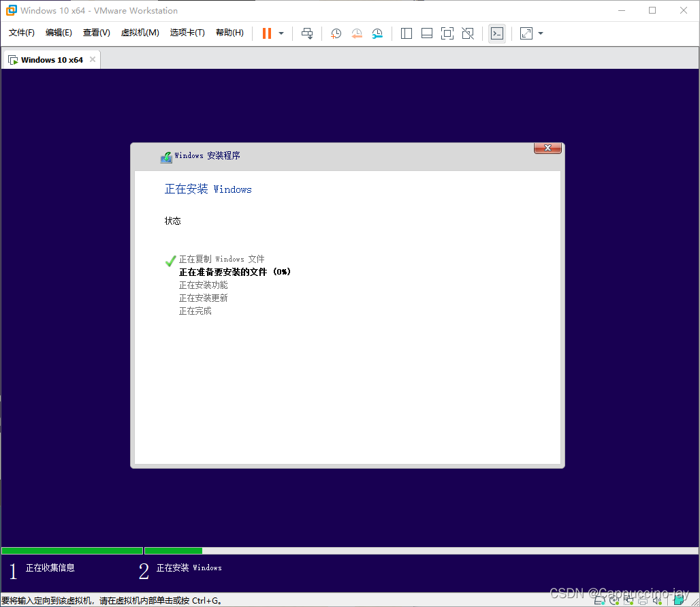This screenshot has height=607, width=700.
Task: Click the CD/DVD device status icon
Action: [x=614, y=600]
